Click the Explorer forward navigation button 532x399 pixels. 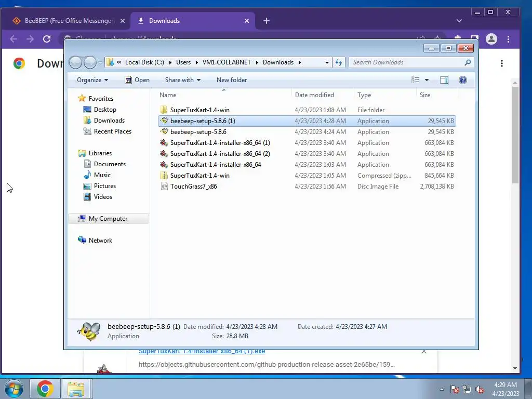[x=90, y=62]
